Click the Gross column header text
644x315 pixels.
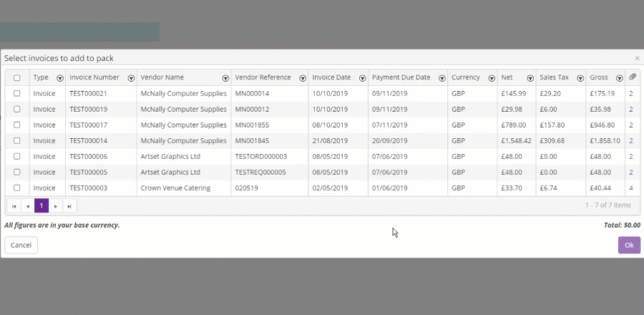tap(599, 77)
